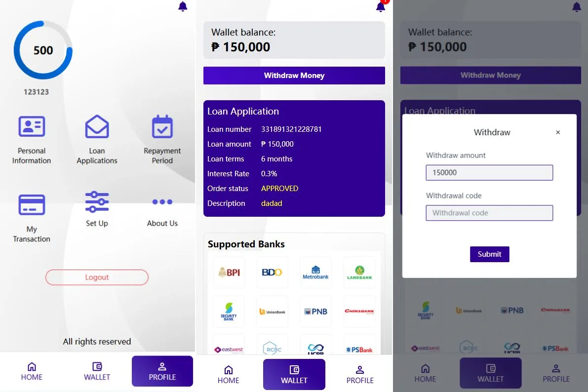Viewport: 588px width, 392px height.
Task: Pick the Metrobank logo
Action: (315, 272)
